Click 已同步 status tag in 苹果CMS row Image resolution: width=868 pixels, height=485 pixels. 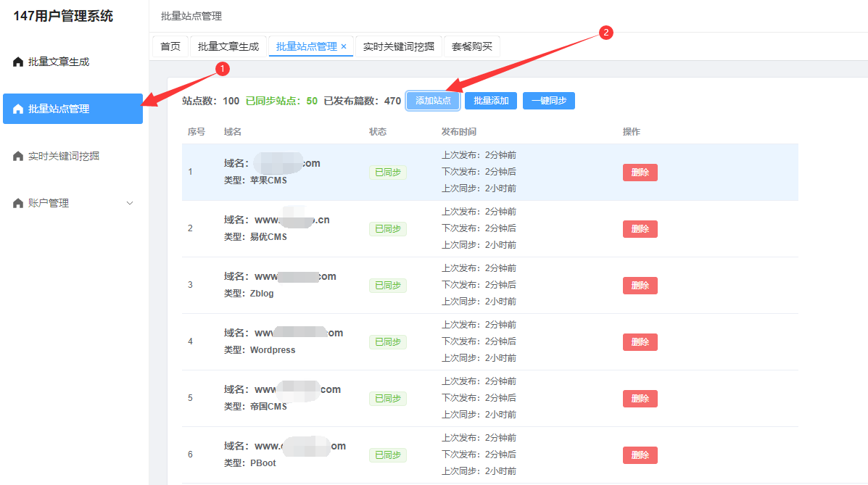click(387, 173)
